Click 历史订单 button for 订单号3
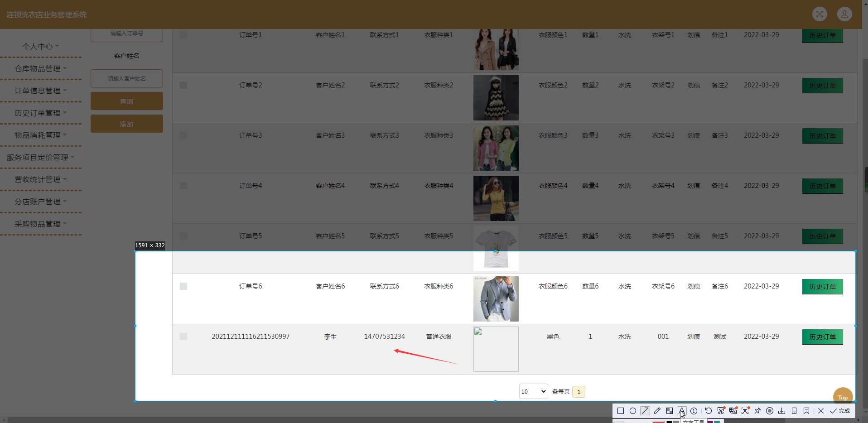This screenshot has height=423, width=868. [823, 136]
